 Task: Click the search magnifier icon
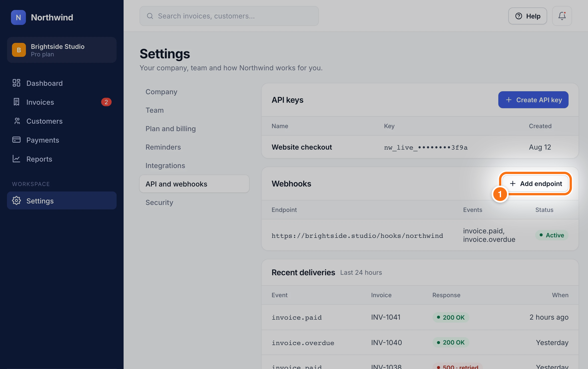(150, 16)
